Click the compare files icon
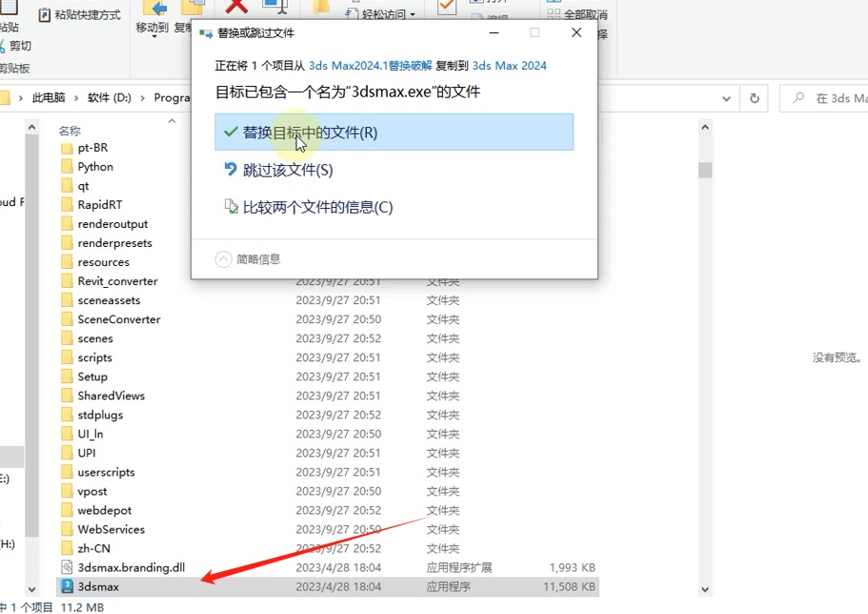Screen dimensions: 868x614 pyautogui.click(x=231, y=206)
